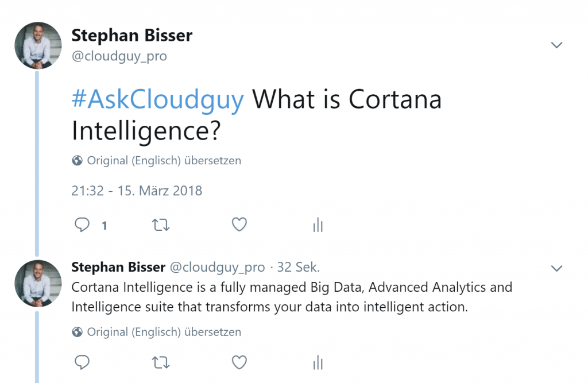The height and width of the screenshot is (383, 588).
Task: Like the answer tweet about Big Data
Action: tap(239, 362)
